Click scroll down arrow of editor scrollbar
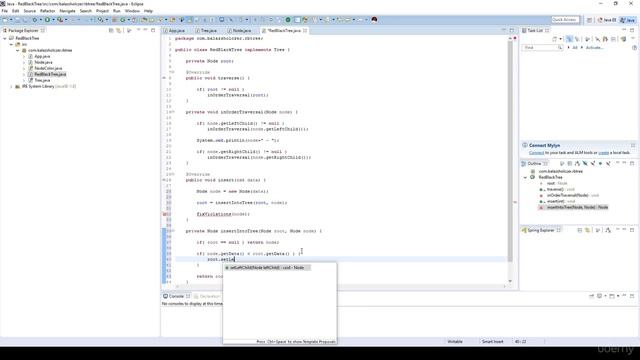 510,281
